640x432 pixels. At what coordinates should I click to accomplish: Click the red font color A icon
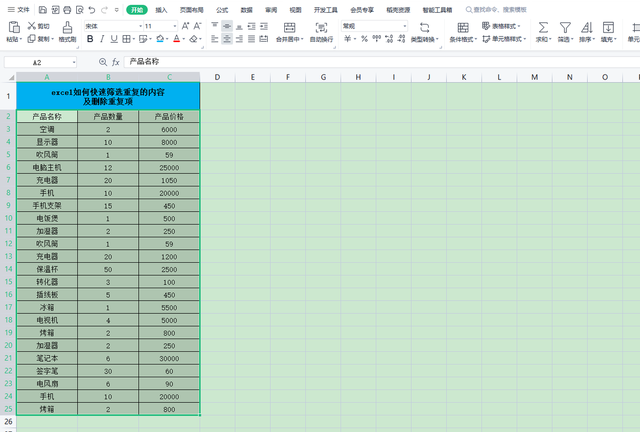(x=176, y=39)
